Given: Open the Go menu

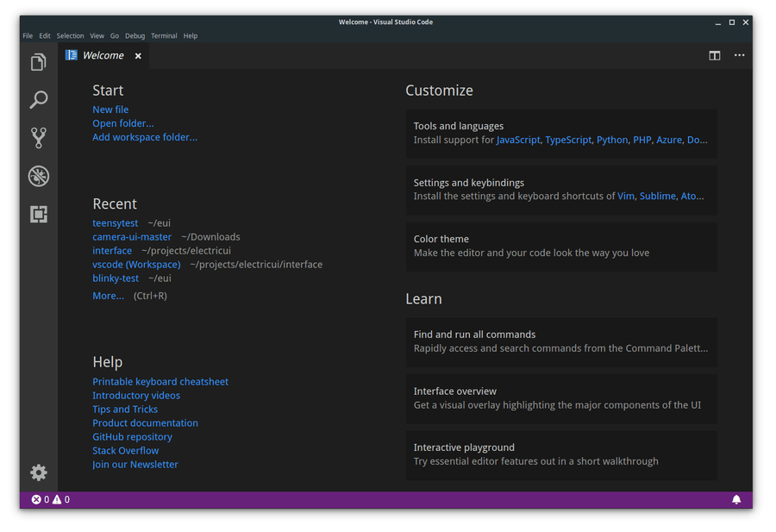Looking at the screenshot, I should click(x=115, y=35).
